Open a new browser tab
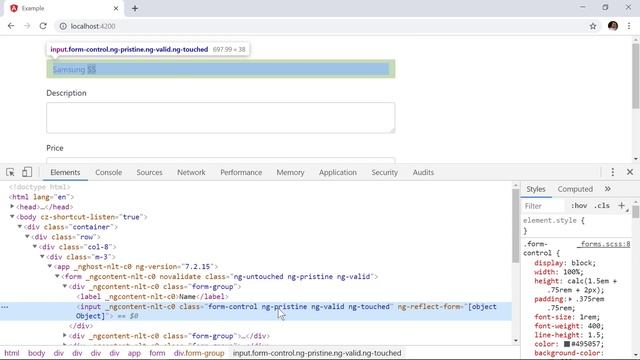 (135, 8)
